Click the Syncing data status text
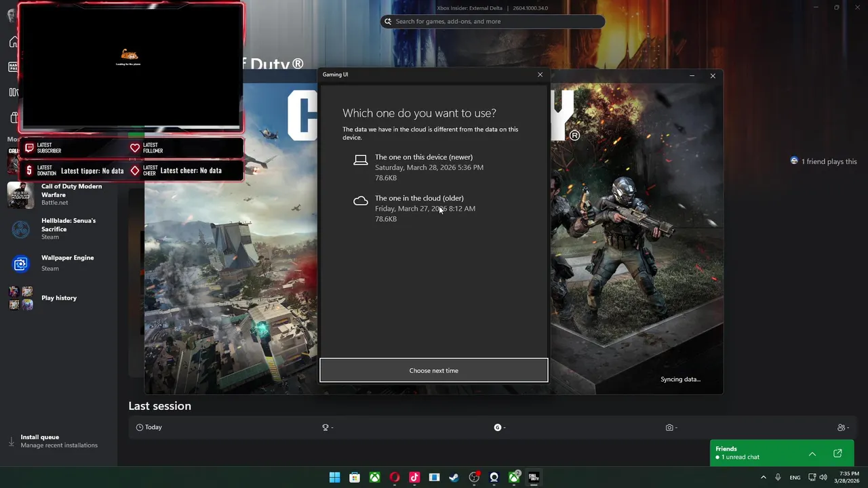The image size is (868, 488). [x=681, y=380]
